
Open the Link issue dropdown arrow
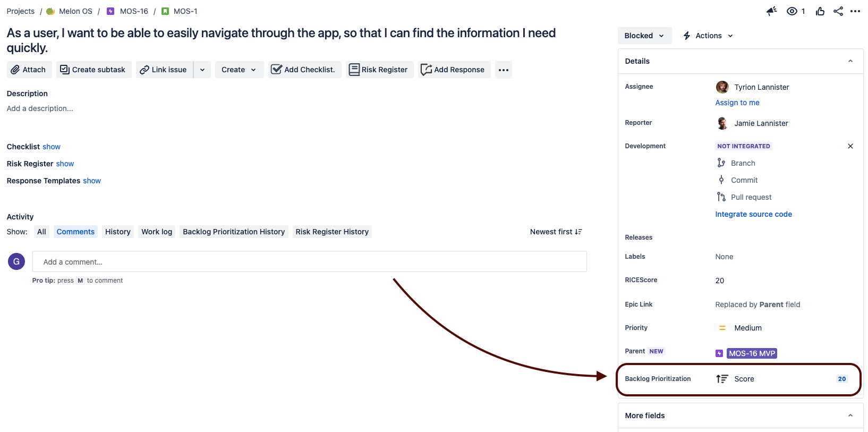(202, 70)
